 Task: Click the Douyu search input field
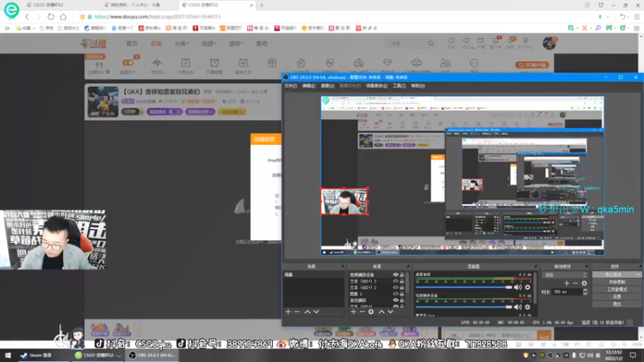(x=406, y=43)
